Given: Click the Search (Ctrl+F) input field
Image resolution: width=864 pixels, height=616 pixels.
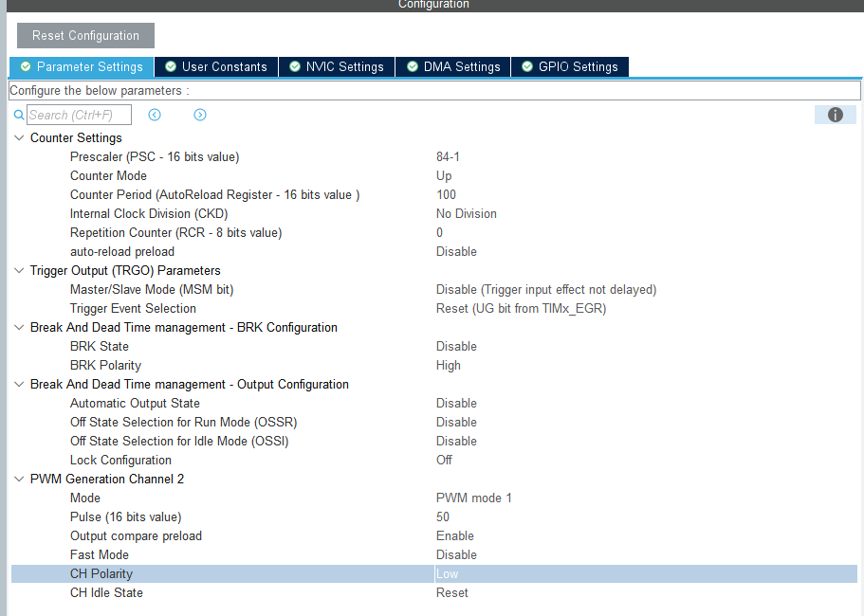Looking at the screenshot, I should 79,115.
